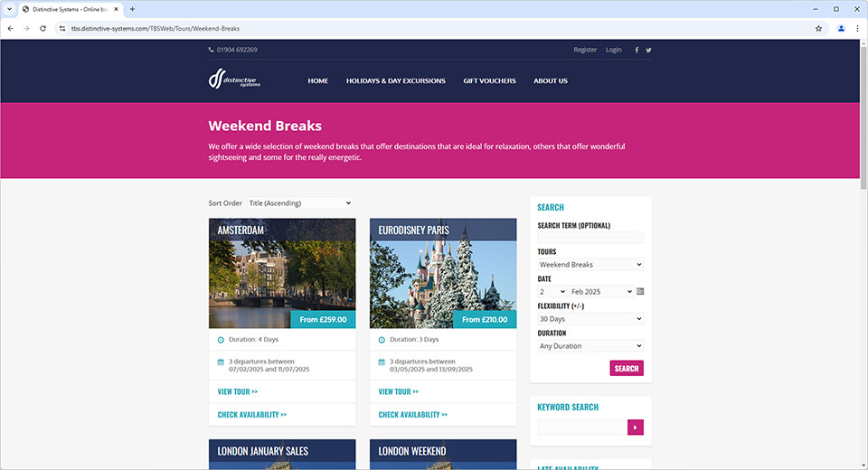Close the Distinctive Systems tab
Image resolution: width=868 pixels, height=470 pixels.
pos(117,9)
